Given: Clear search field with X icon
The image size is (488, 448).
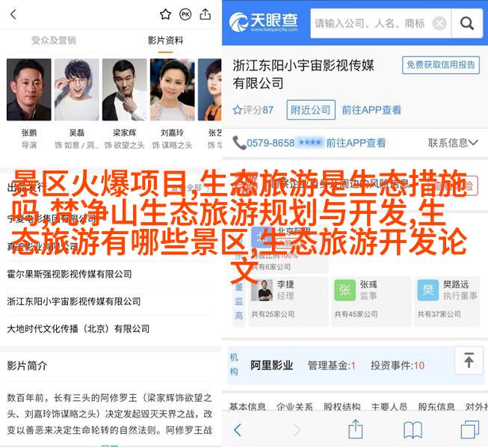Looking at the screenshot, I should point(439,23).
